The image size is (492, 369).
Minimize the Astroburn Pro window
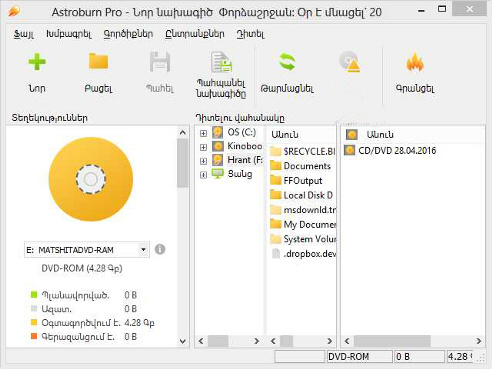421,10
